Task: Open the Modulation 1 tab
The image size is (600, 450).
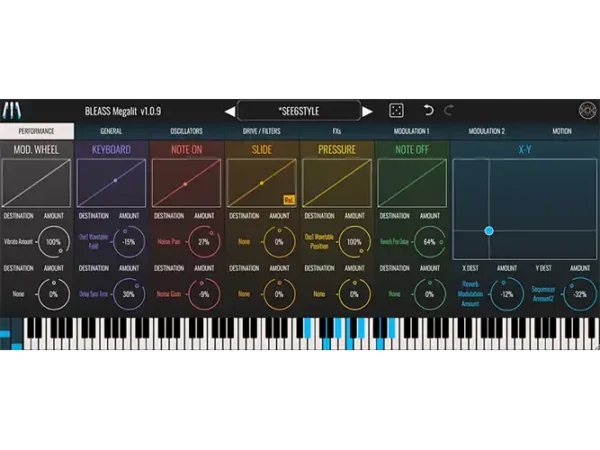Action: point(412,131)
